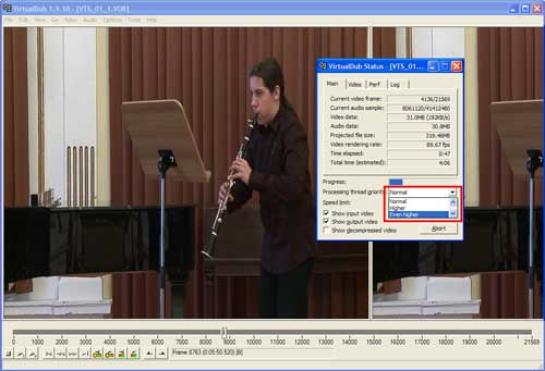Click the Input playback icon
The width and height of the screenshot is (545, 371).
click(x=20, y=354)
